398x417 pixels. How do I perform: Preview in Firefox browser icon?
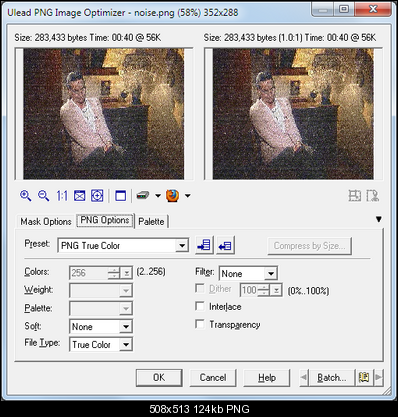pos(173,196)
